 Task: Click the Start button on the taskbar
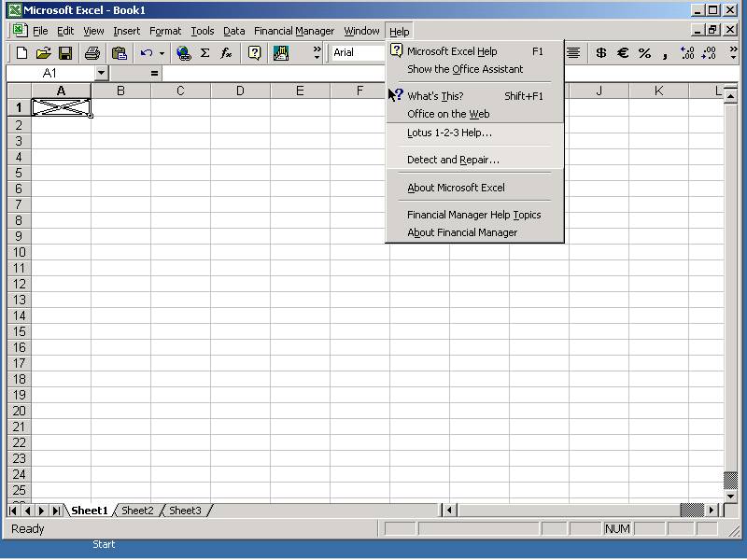click(104, 544)
